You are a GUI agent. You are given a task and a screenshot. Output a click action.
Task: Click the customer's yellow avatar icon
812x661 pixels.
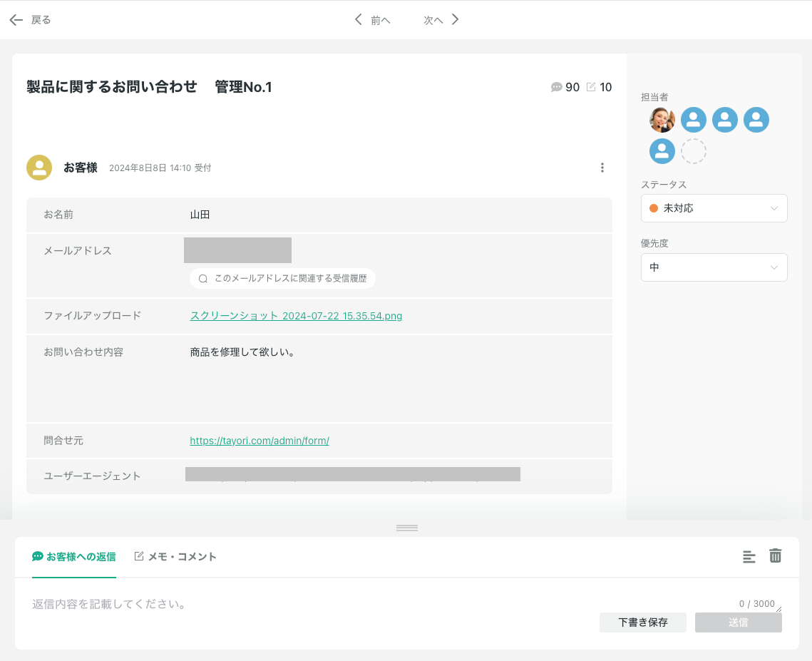tap(39, 168)
